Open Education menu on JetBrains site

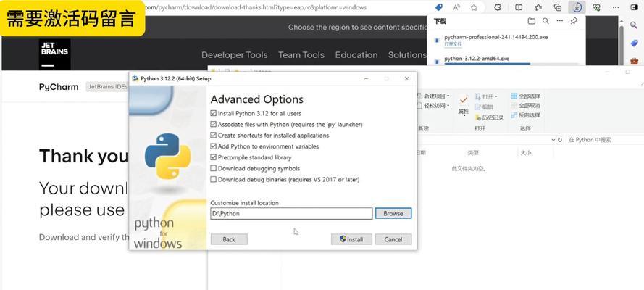(x=356, y=55)
